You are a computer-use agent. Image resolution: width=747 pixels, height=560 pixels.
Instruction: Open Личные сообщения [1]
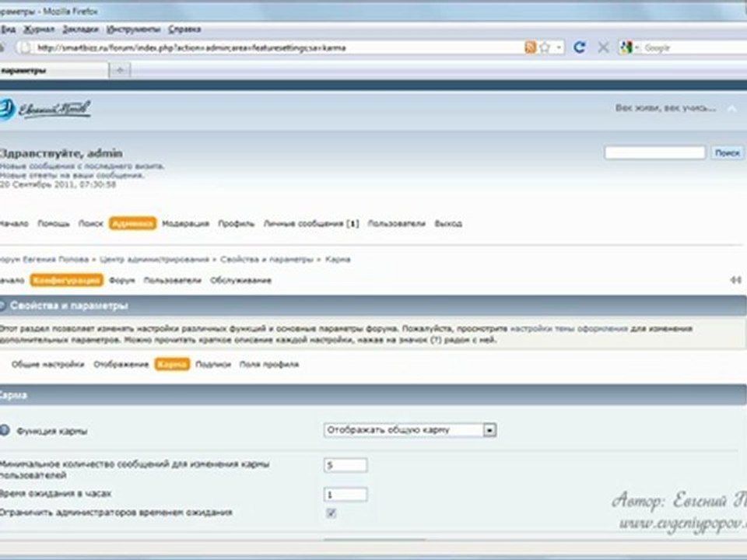(x=311, y=223)
